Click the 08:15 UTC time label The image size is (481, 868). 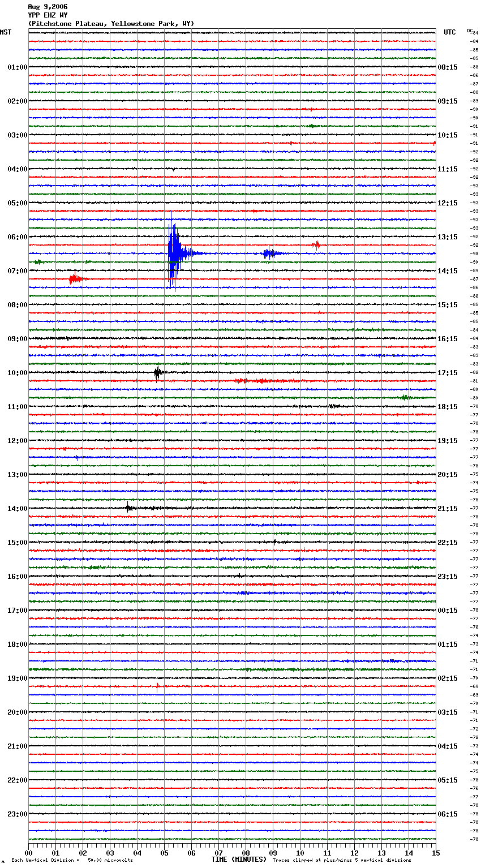[448, 67]
